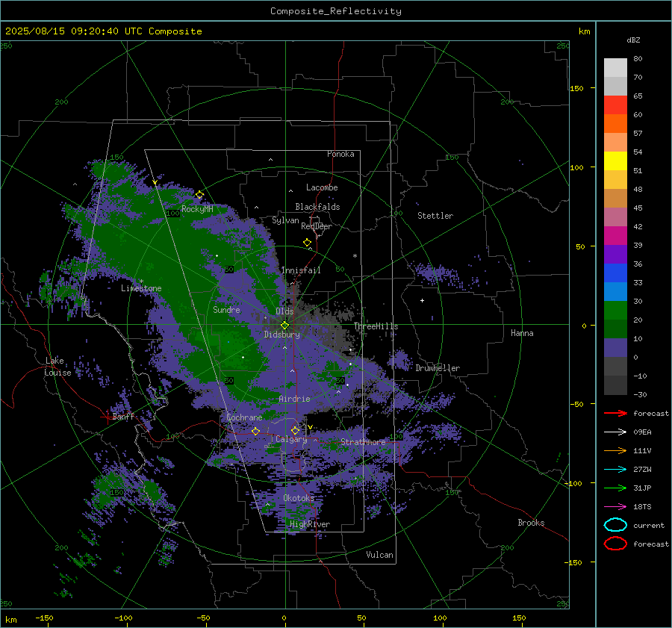672x628 pixels.
Task: Click the yellow diamond marker above Calgary
Action: [x=295, y=430]
